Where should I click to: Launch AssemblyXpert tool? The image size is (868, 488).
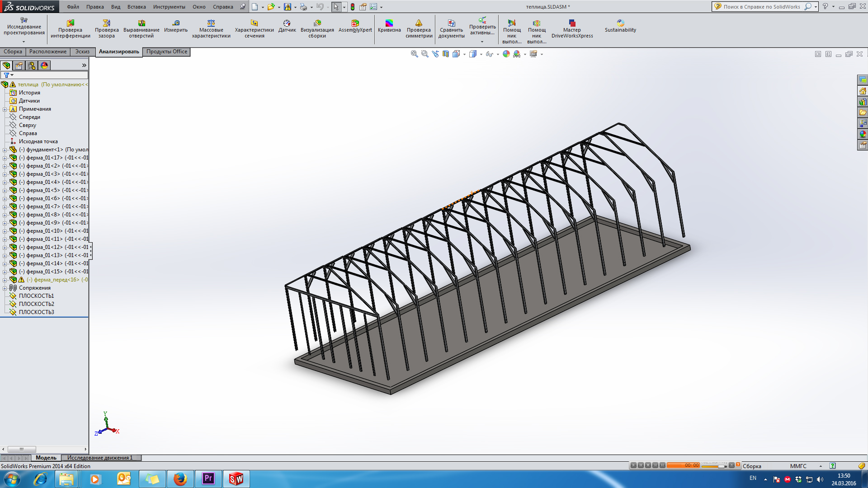pyautogui.click(x=355, y=26)
